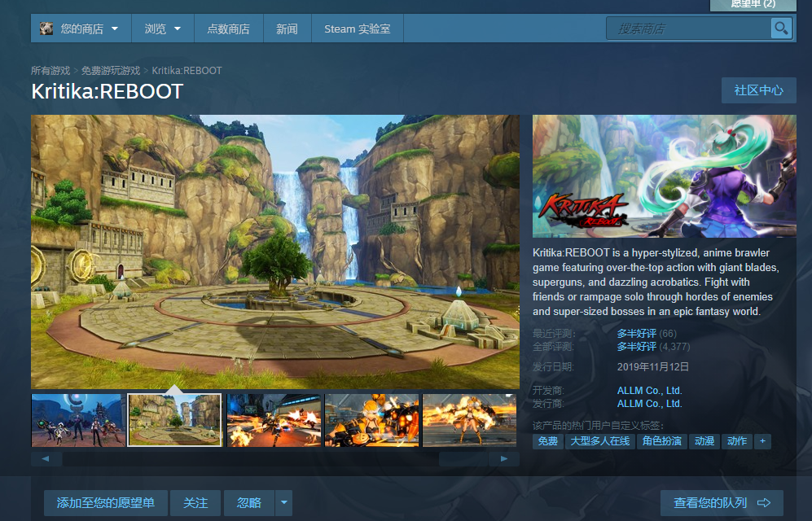Click the search magnifier icon
812x521 pixels.
point(781,28)
